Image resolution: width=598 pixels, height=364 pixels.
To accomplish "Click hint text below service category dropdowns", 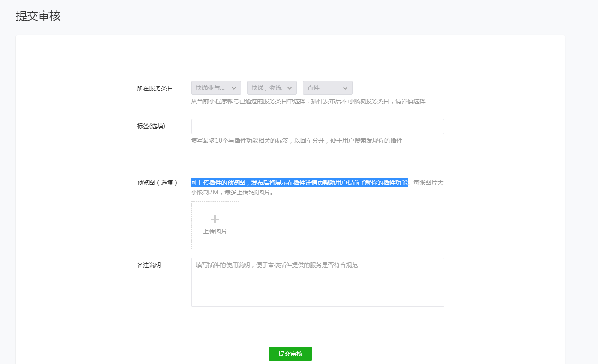I will tap(308, 102).
